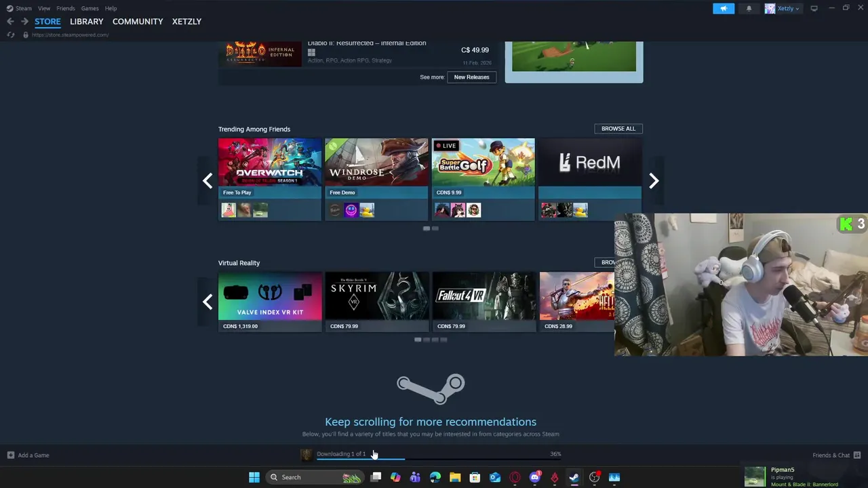Go back with the left arrow
The height and width of the screenshot is (488, 868).
click(x=10, y=22)
